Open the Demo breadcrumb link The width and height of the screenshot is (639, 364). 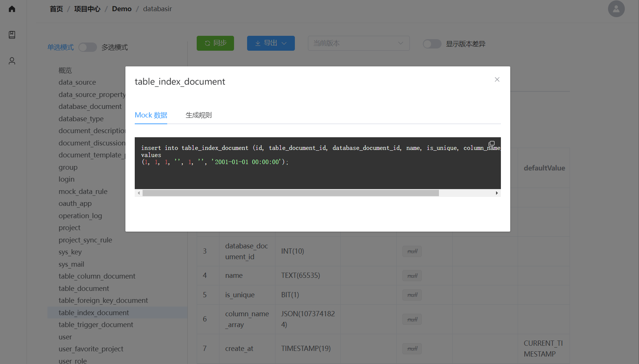[x=122, y=9]
